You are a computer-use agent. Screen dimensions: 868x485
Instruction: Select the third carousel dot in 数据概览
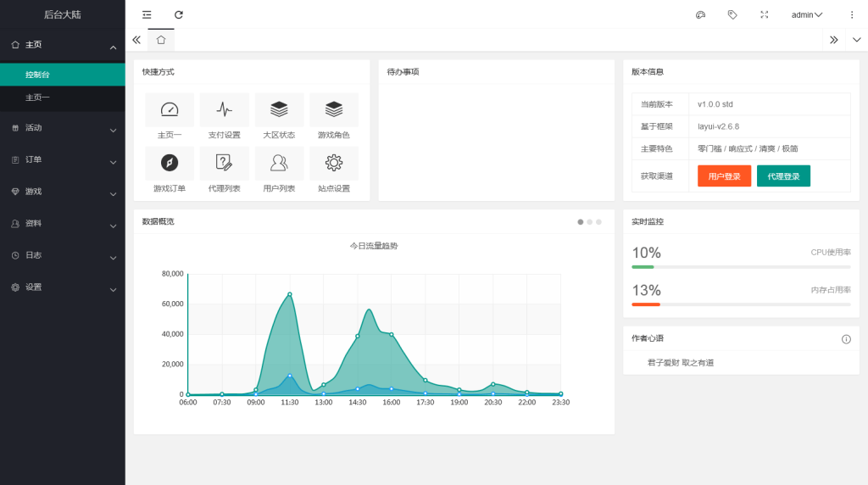point(598,222)
